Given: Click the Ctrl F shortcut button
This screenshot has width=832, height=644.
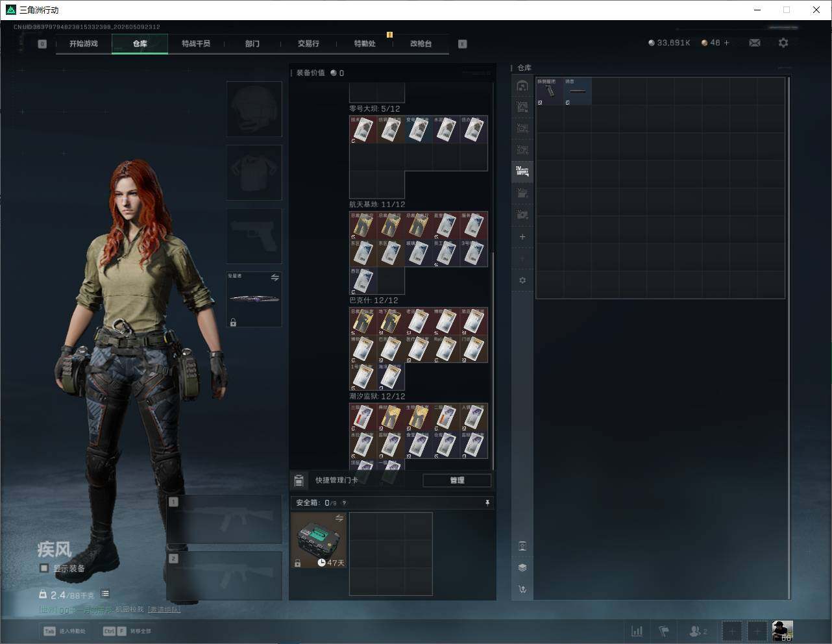Looking at the screenshot, I should (x=127, y=631).
